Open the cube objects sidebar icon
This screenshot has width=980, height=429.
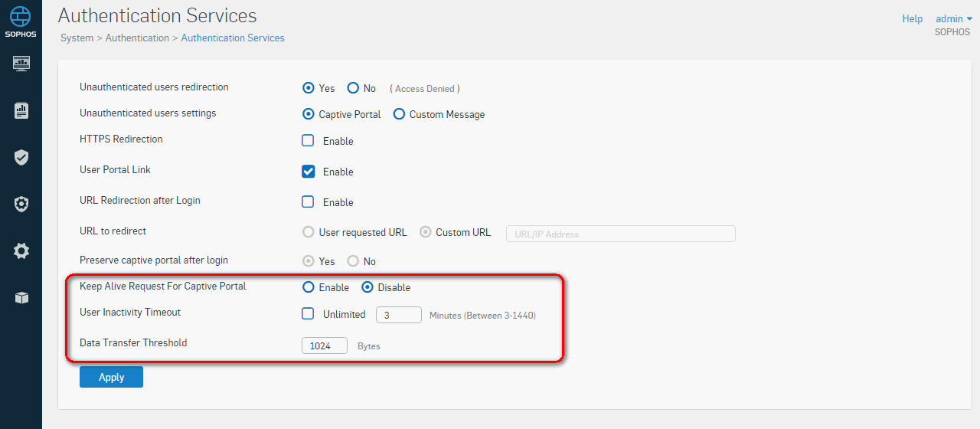(x=21, y=298)
